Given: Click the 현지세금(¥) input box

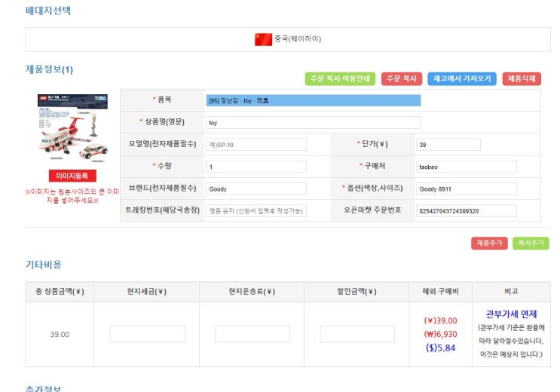Looking at the screenshot, I should pos(147,334).
